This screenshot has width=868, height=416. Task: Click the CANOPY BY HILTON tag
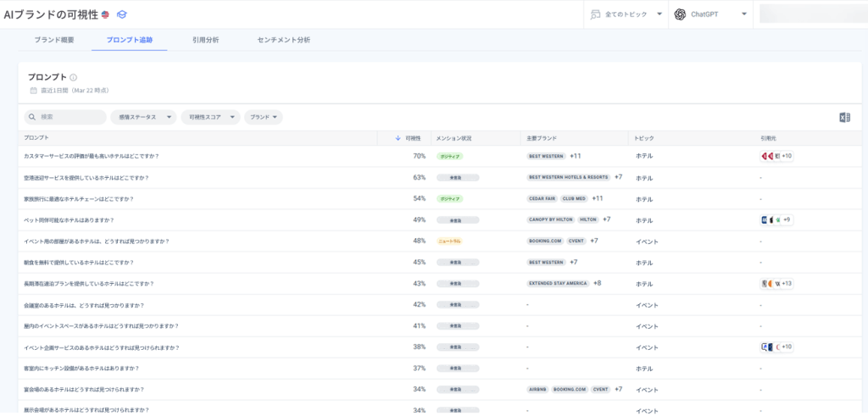[x=551, y=219]
